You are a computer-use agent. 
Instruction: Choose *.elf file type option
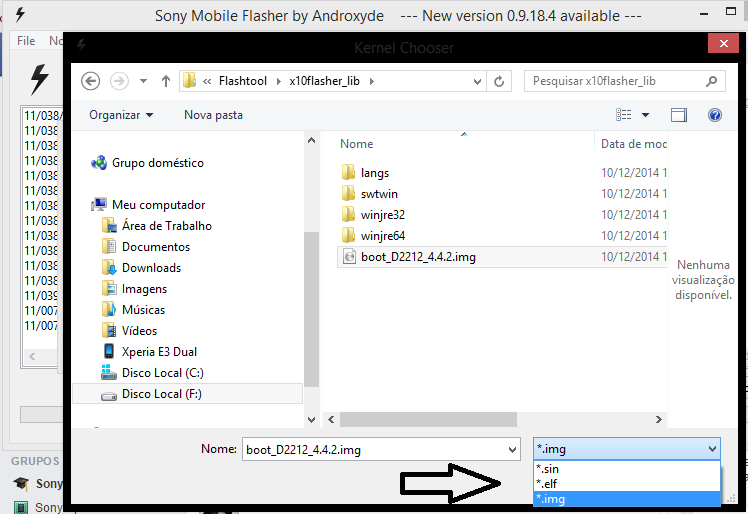coord(626,483)
